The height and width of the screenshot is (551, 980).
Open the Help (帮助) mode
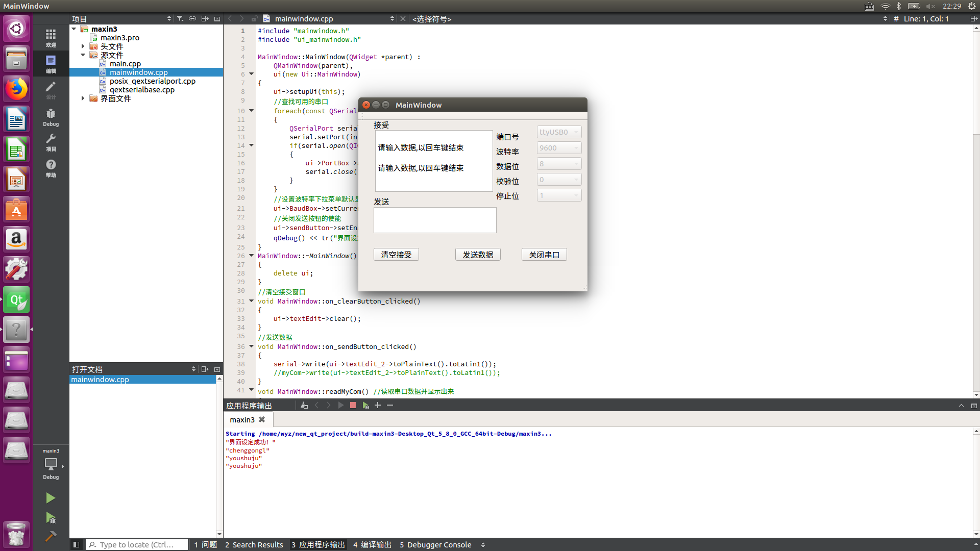(51, 168)
